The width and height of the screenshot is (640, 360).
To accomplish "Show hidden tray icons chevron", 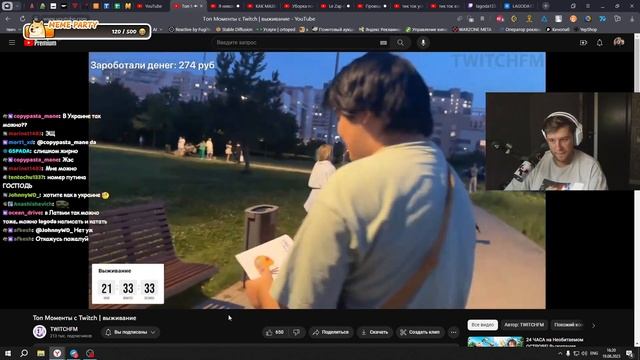I will tap(560, 353).
